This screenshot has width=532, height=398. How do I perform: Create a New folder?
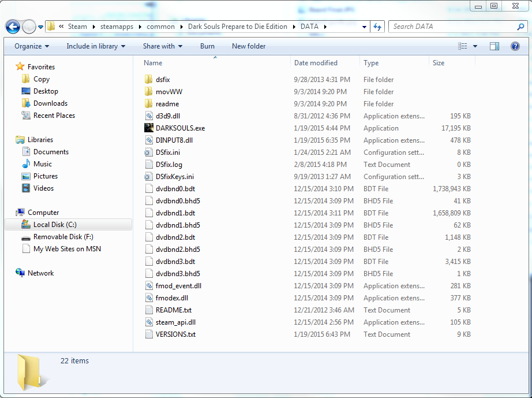249,46
